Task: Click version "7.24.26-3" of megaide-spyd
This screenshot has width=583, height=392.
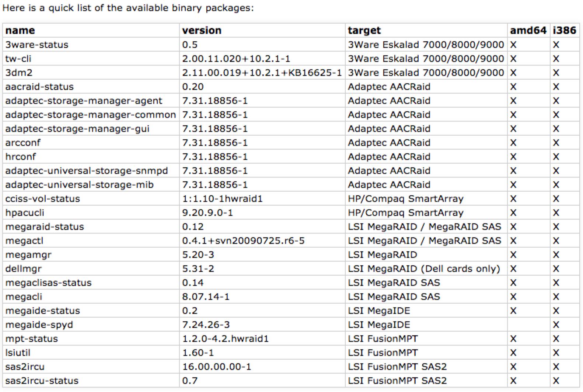Action: point(206,325)
